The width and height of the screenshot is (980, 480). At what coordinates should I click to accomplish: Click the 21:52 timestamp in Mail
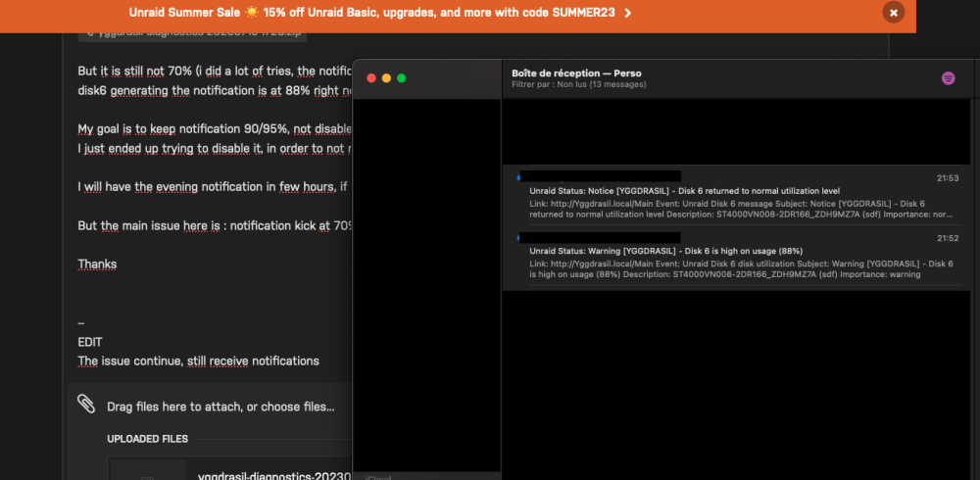(948, 238)
